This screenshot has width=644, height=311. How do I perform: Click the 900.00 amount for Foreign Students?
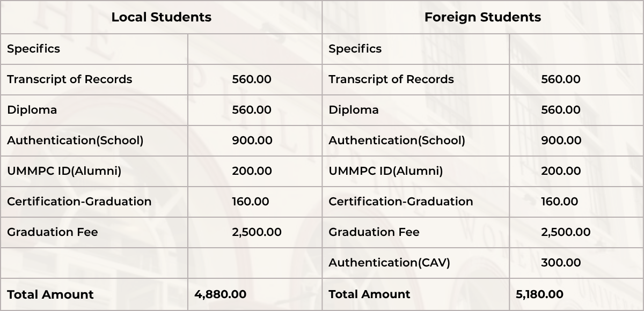coord(561,140)
